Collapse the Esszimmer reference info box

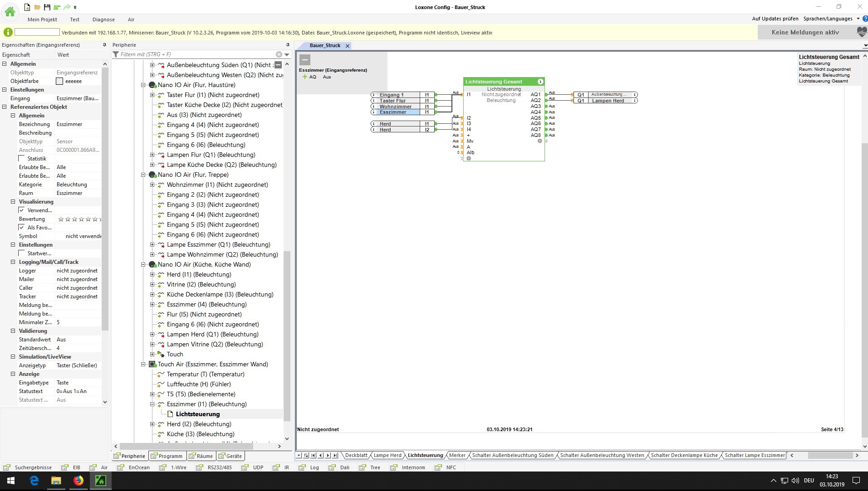pos(305,59)
